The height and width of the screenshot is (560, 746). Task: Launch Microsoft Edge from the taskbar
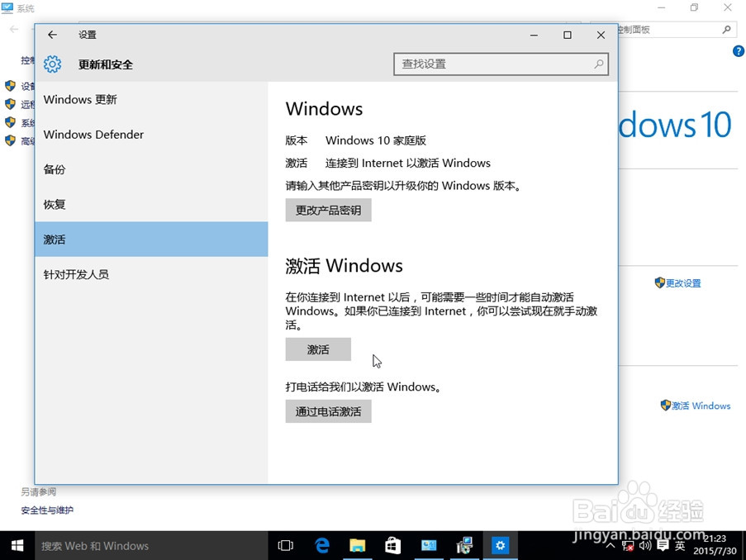point(322,546)
